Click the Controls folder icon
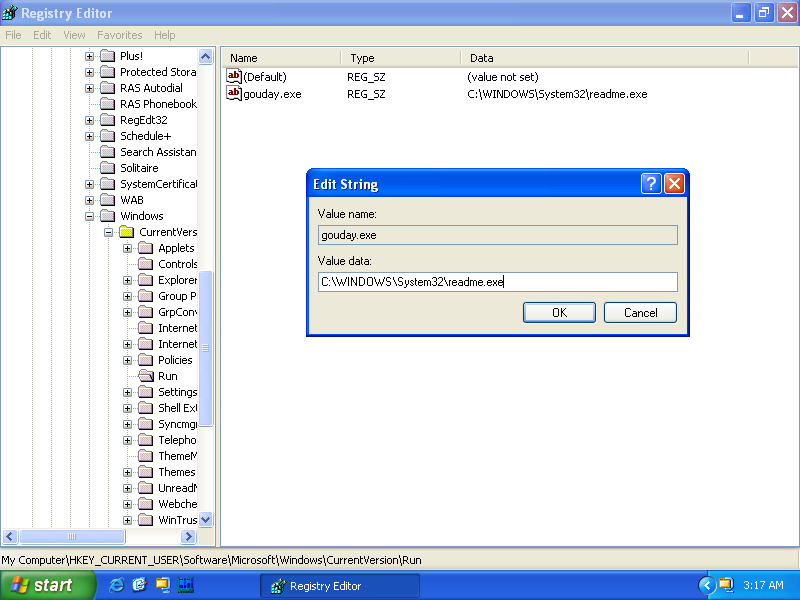Viewport: 800px width, 600px height. click(x=146, y=264)
